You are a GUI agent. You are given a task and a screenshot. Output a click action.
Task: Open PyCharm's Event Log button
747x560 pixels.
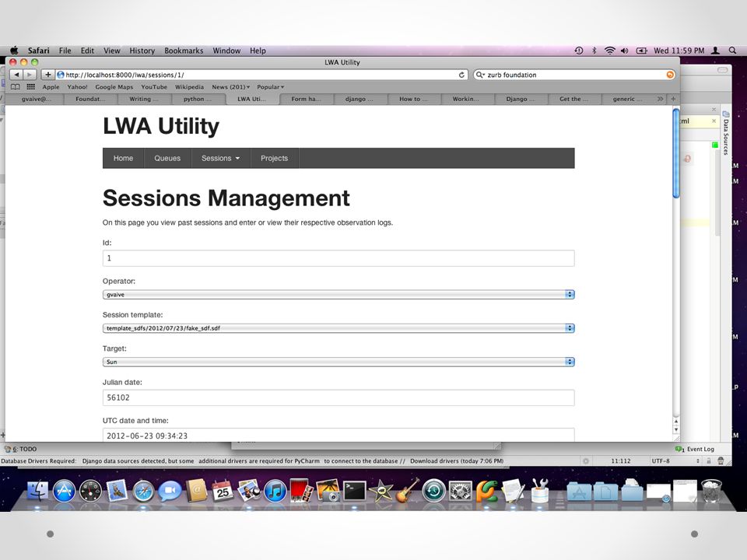pyautogui.click(x=695, y=449)
